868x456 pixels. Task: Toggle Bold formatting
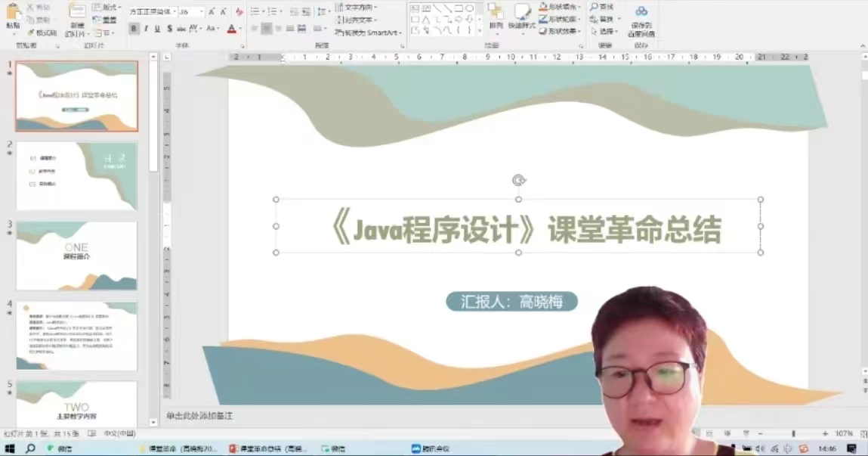tap(134, 29)
